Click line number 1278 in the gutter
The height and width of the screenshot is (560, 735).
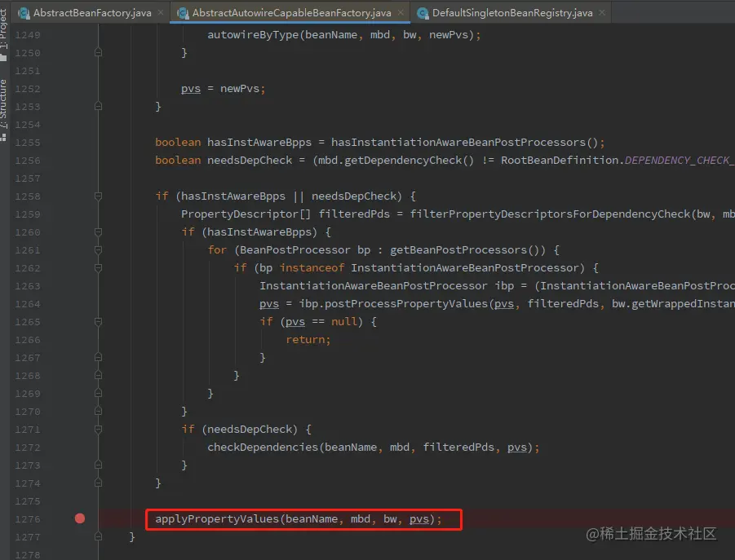point(27,555)
